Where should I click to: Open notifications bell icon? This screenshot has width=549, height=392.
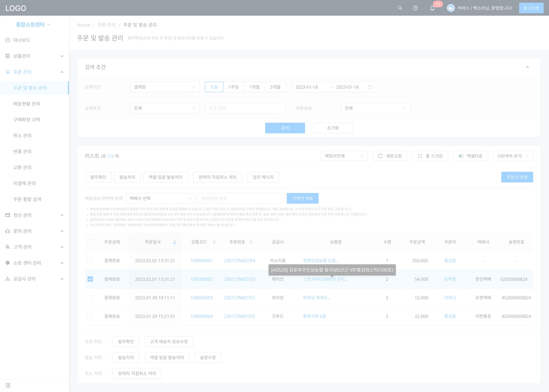pos(432,8)
